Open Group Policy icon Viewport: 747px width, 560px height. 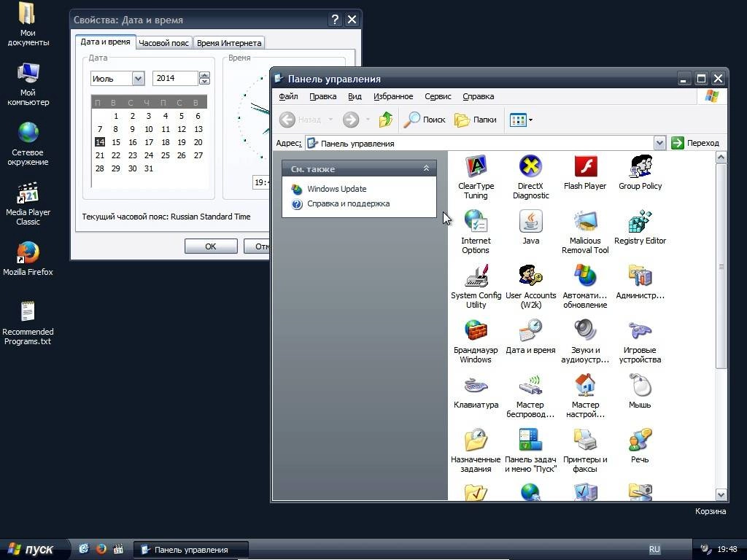[x=640, y=173]
